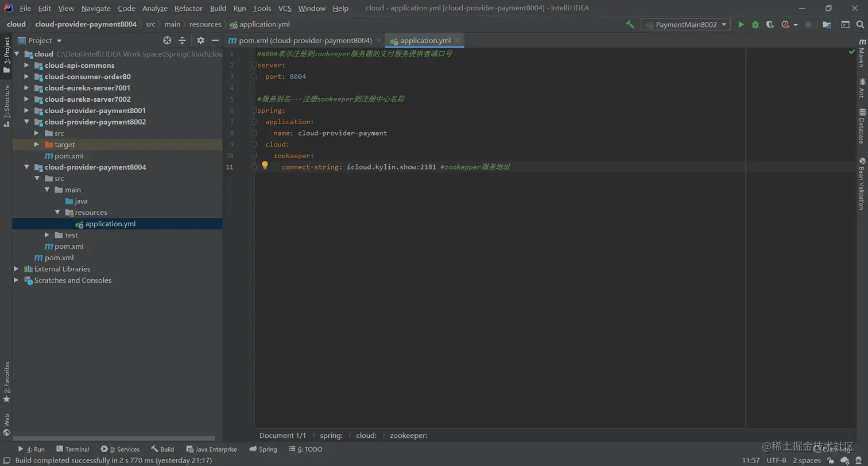Viewport: 868px width, 466px height.
Task: Close the application.yml editor tab
Action: 457,40
